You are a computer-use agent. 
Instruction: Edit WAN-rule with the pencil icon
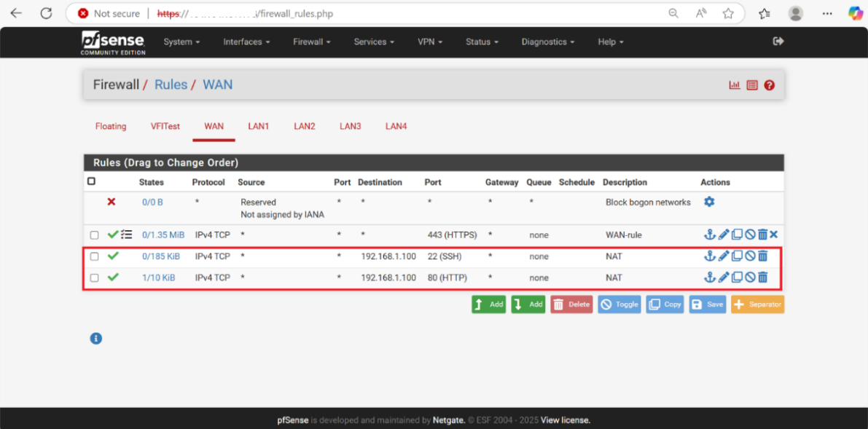pyautogui.click(x=724, y=235)
